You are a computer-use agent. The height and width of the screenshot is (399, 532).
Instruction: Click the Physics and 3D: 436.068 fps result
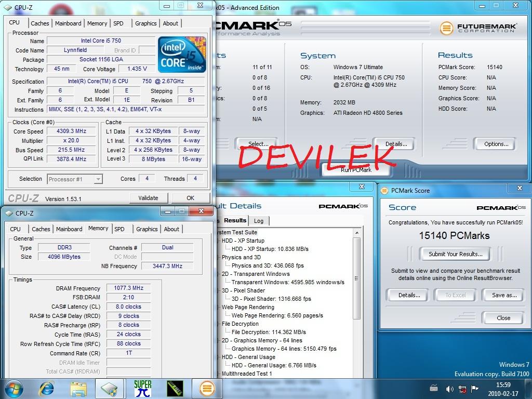click(268, 265)
